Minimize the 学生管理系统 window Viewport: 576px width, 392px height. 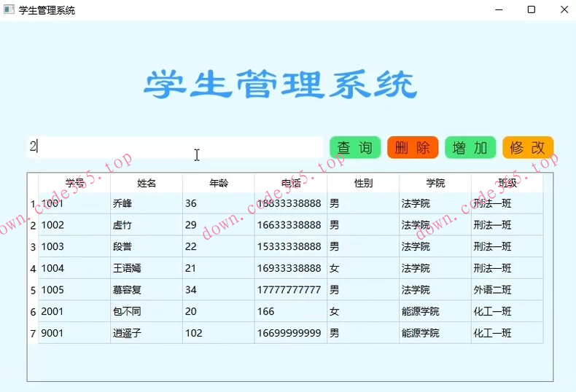tap(499, 9)
